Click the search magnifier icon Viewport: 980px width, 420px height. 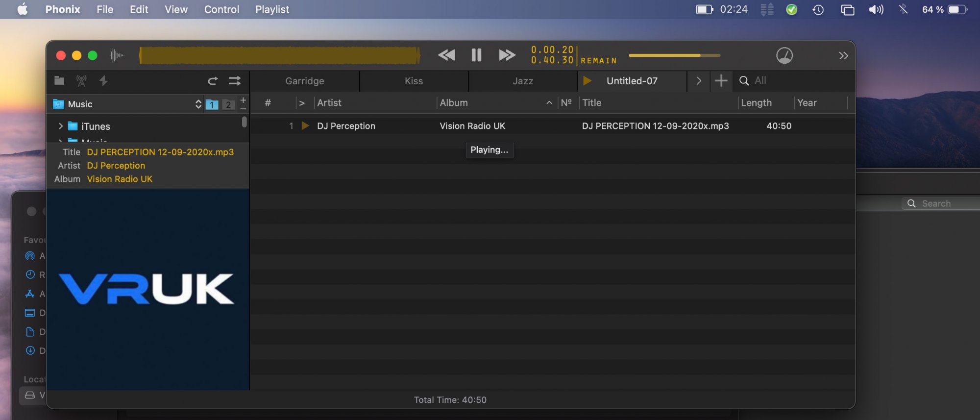coord(744,80)
